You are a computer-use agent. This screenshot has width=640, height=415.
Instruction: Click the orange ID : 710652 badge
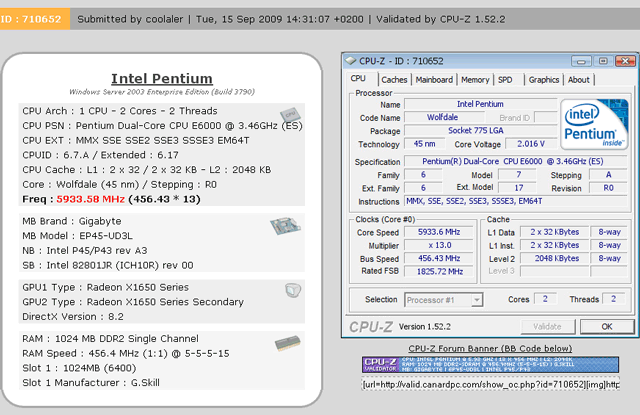point(33,19)
